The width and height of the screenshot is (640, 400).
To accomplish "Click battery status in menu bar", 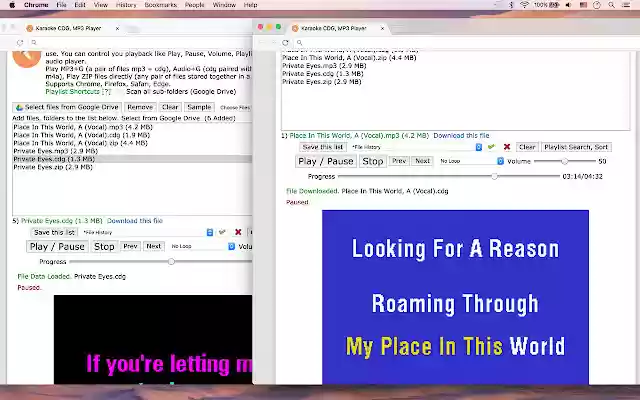I will tap(547, 5).
